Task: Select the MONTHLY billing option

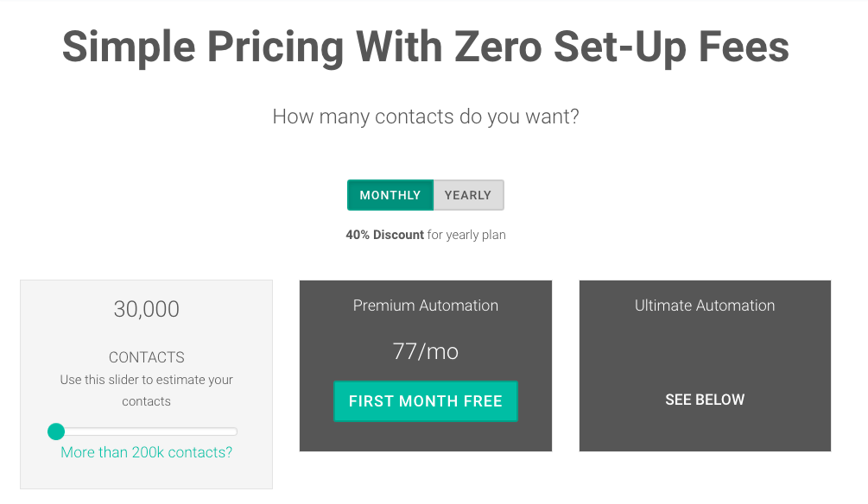Action: [390, 195]
